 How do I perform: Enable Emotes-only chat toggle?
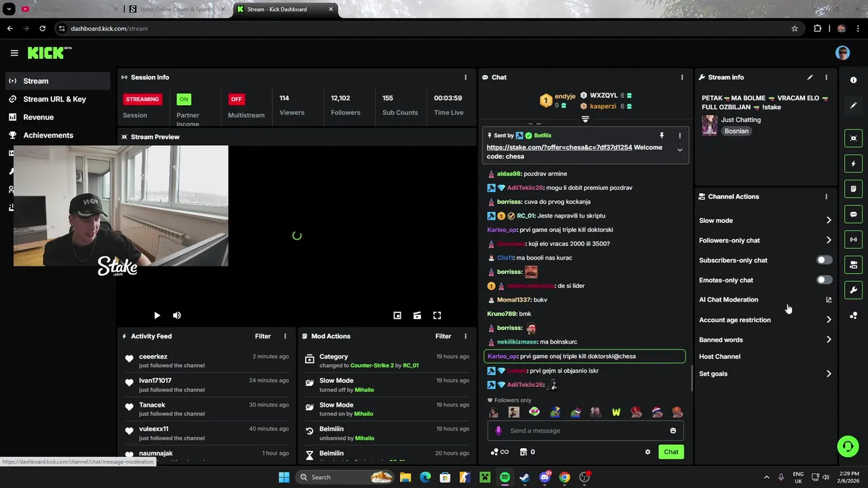(824, 280)
